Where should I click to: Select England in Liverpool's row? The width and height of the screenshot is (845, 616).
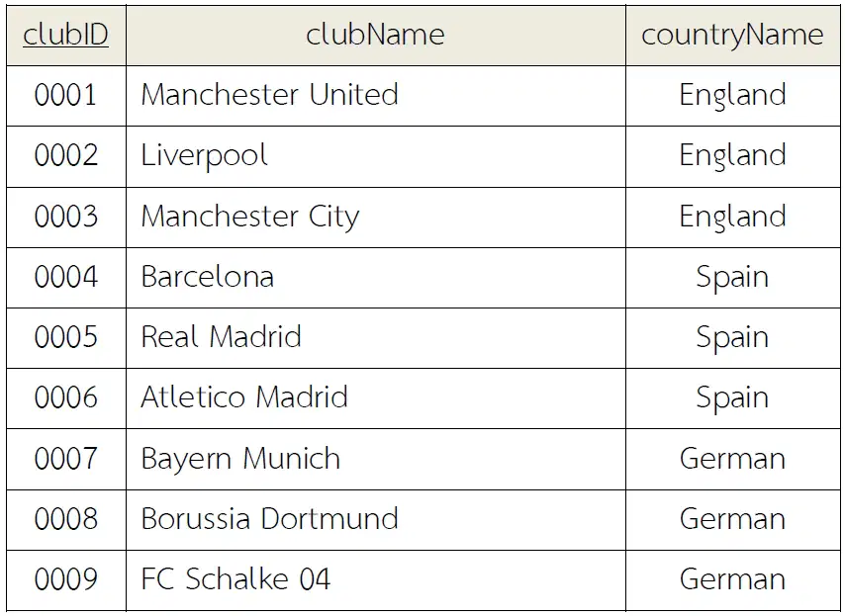[732, 156]
